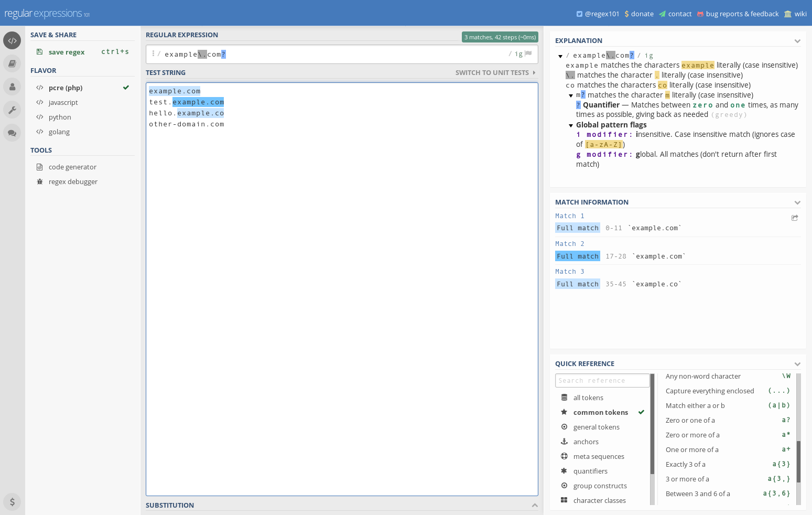This screenshot has width=812, height=515.
Task: Open the community chat sidebar icon
Action: (12, 133)
